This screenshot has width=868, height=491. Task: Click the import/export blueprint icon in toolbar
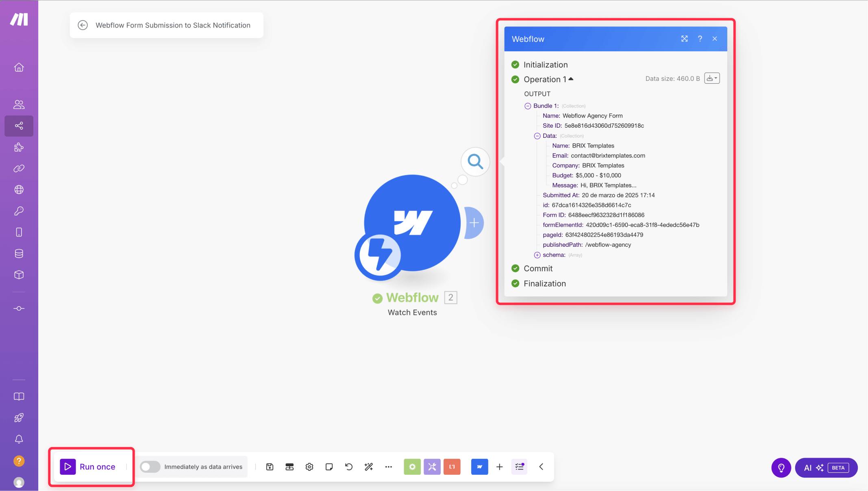point(289,467)
